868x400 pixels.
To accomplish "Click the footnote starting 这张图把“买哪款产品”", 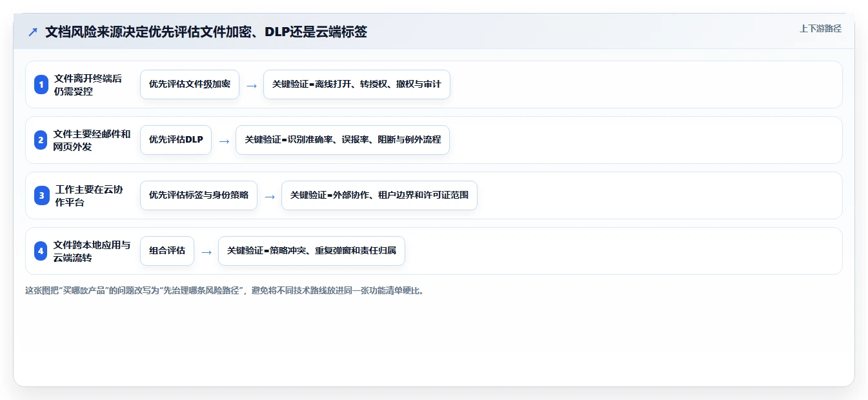I will tap(225, 290).
